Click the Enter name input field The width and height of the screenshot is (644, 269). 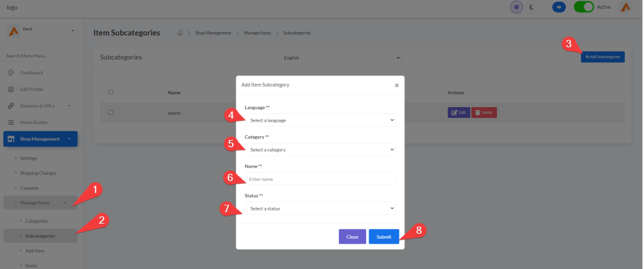point(320,179)
